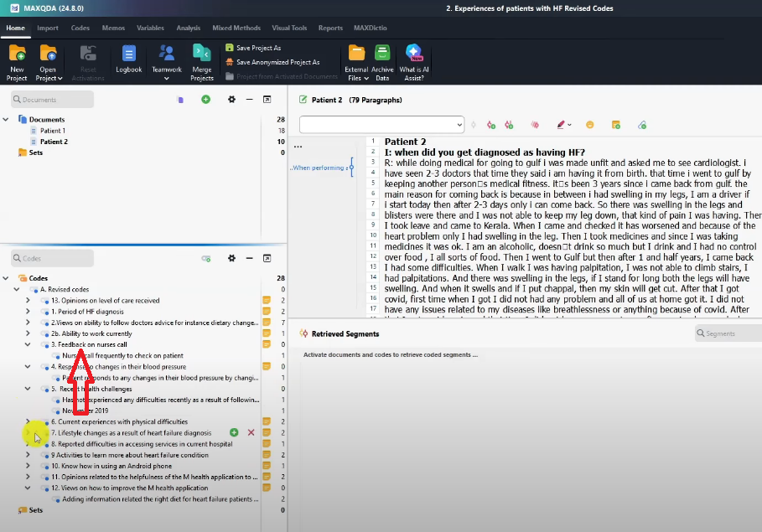This screenshot has width=762, height=532.
Task: Open Codes panel settings gear
Action: tap(232, 259)
